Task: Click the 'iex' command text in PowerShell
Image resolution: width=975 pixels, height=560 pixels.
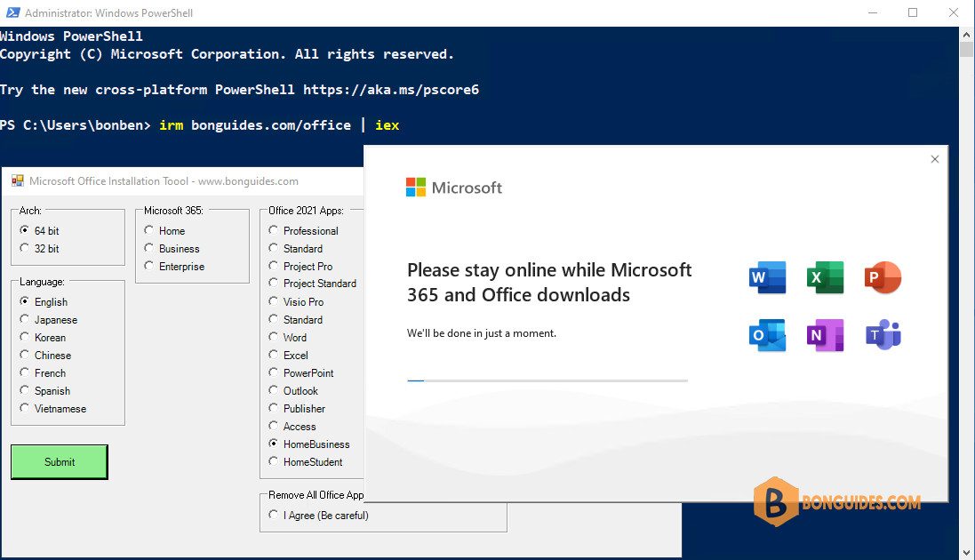Action: [x=387, y=125]
